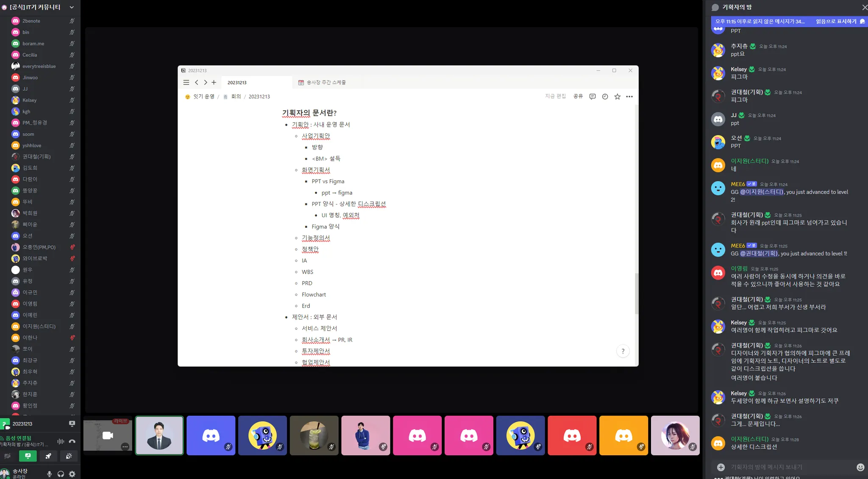Open user settings gear icon
868x479 pixels.
pyautogui.click(x=72, y=474)
